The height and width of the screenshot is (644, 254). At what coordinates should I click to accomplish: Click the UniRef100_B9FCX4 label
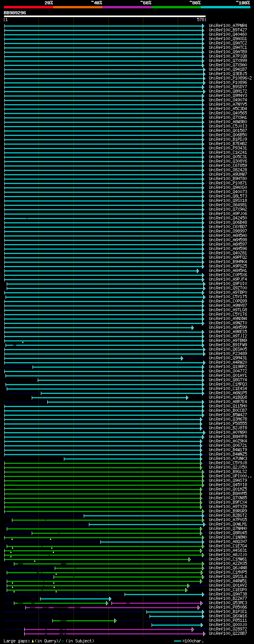coord(228,502)
